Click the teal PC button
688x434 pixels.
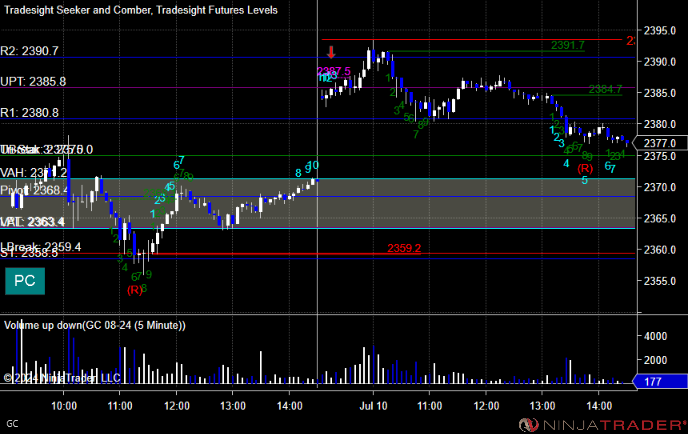click(25, 281)
